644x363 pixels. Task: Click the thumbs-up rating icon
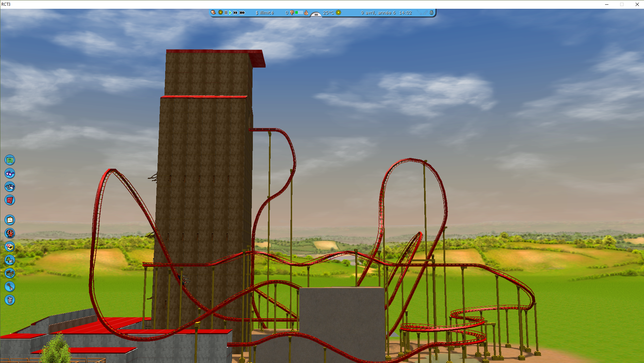tap(306, 12)
